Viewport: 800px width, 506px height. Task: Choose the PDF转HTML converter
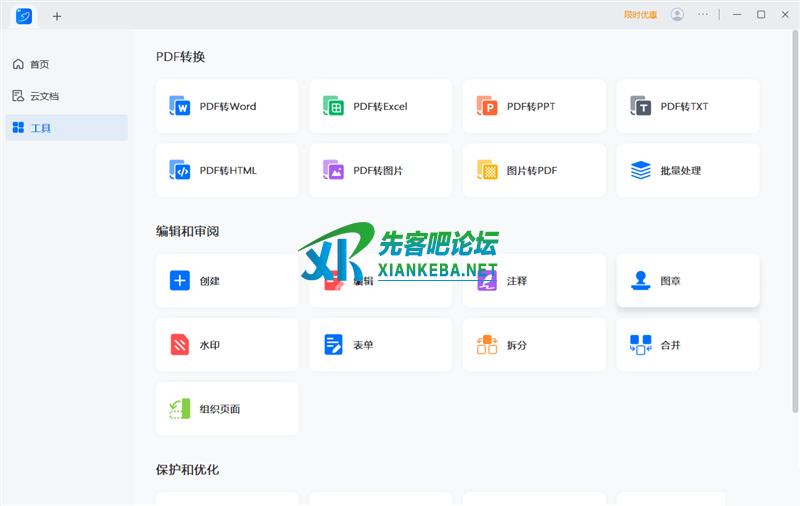pos(227,171)
